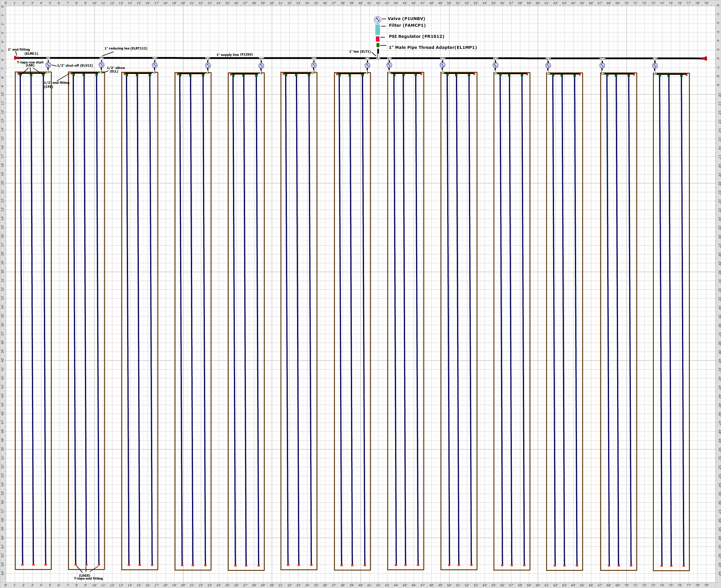Click the 1" tee (ELT1) junction on supply line
This screenshot has width=721, height=588.
[378, 58]
